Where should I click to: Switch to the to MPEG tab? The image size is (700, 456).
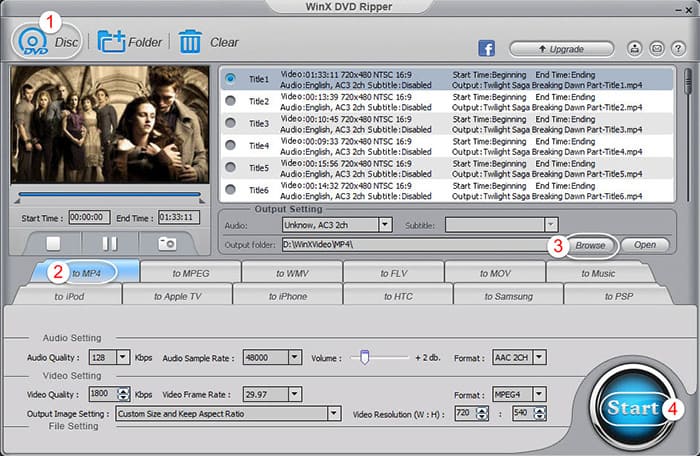191,273
